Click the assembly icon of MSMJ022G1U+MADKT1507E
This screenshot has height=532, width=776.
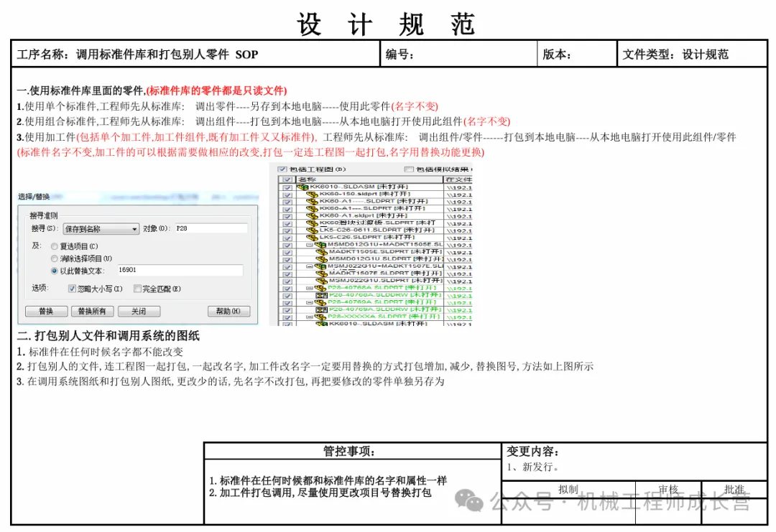point(320,266)
